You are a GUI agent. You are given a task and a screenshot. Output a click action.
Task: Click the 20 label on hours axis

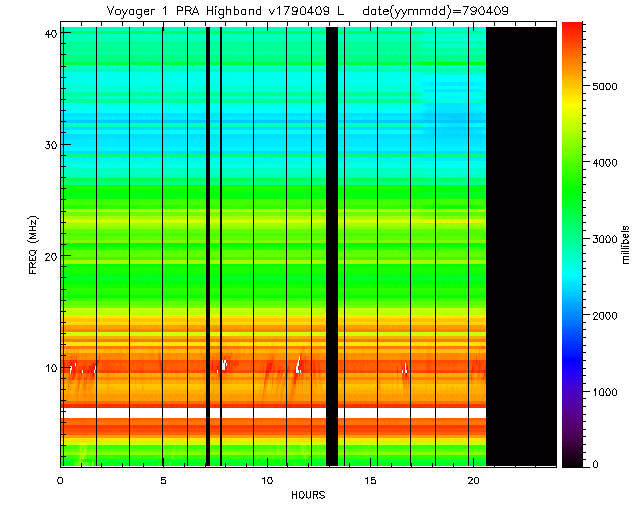[x=473, y=481]
